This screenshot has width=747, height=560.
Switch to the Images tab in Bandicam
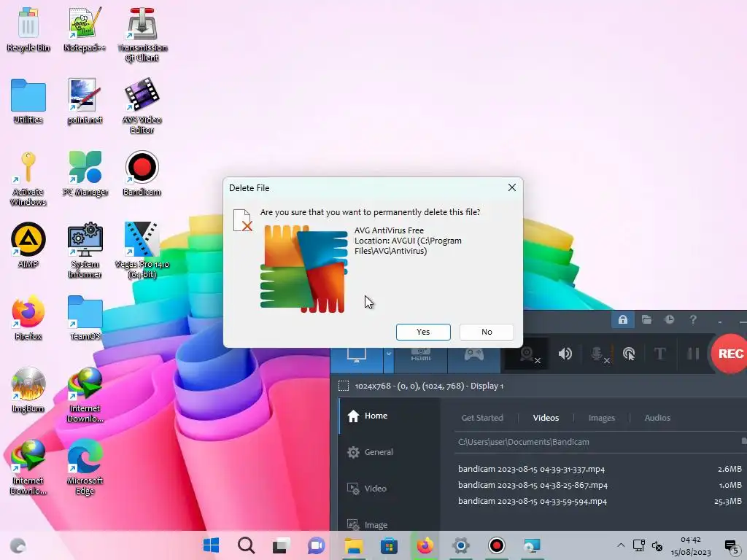pos(602,418)
